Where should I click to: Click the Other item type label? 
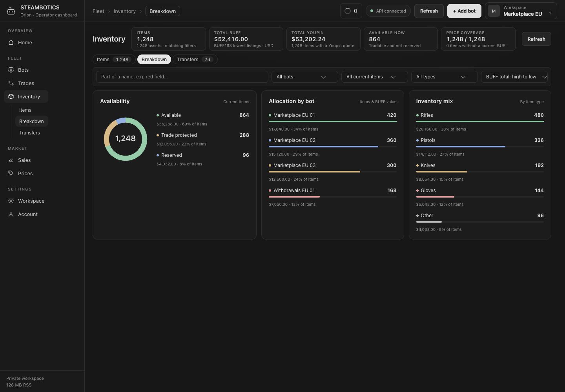click(427, 216)
